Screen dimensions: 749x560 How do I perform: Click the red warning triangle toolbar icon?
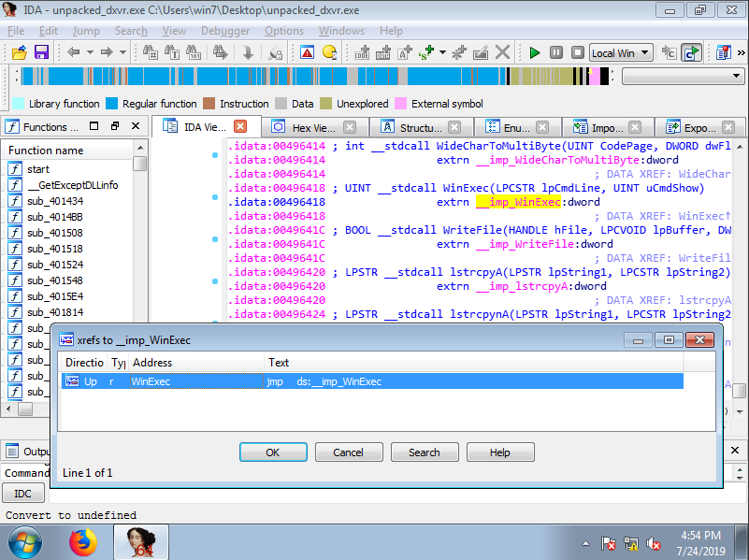(x=307, y=52)
